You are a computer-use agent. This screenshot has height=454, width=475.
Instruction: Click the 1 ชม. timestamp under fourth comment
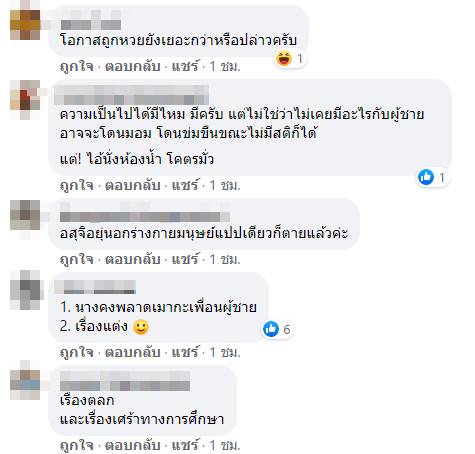coord(225,352)
